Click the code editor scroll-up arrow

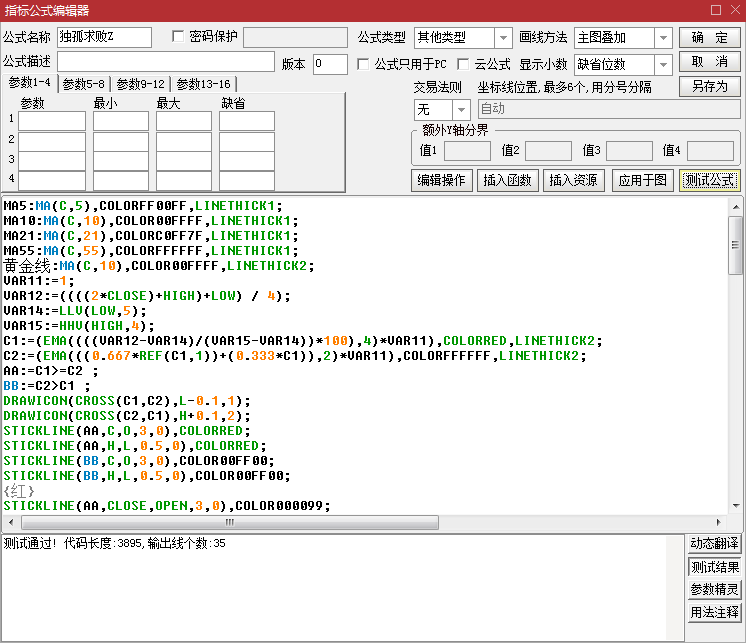pyautogui.click(x=736, y=207)
